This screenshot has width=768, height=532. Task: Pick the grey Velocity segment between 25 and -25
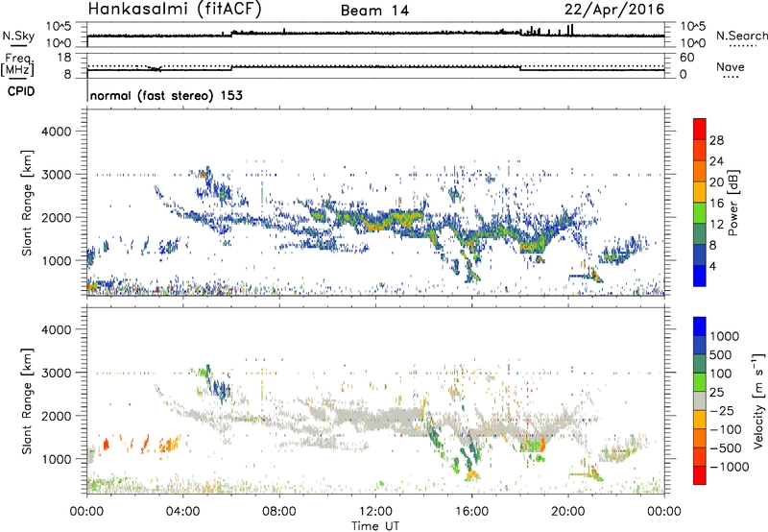click(x=700, y=400)
